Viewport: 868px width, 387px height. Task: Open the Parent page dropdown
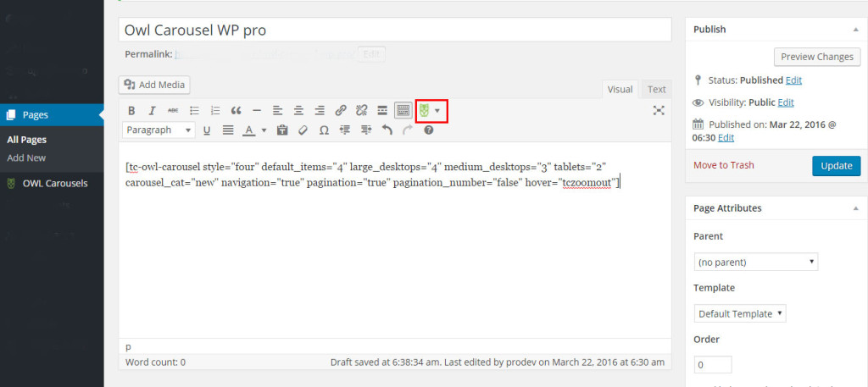[755, 262]
